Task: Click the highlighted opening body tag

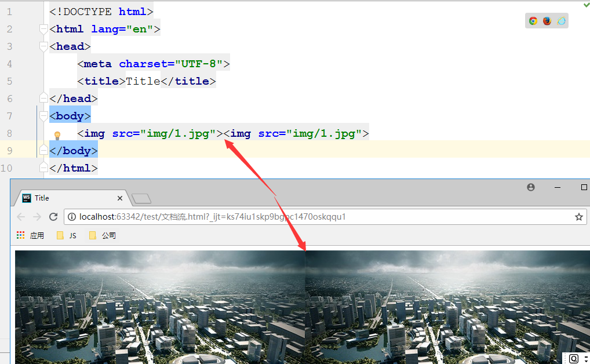Action: coord(70,116)
